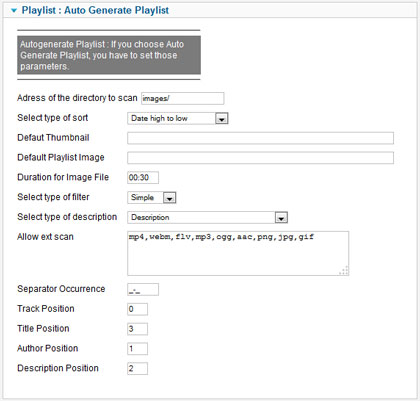Grab the textarea resize handle corner
420x401 pixels.
pos(344,271)
